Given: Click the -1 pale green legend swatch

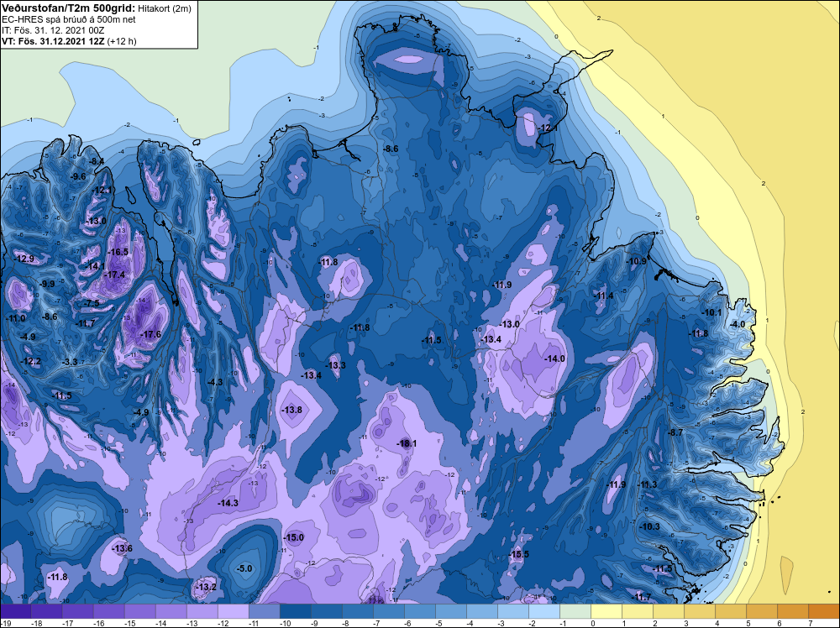Looking at the screenshot, I should (x=575, y=611).
